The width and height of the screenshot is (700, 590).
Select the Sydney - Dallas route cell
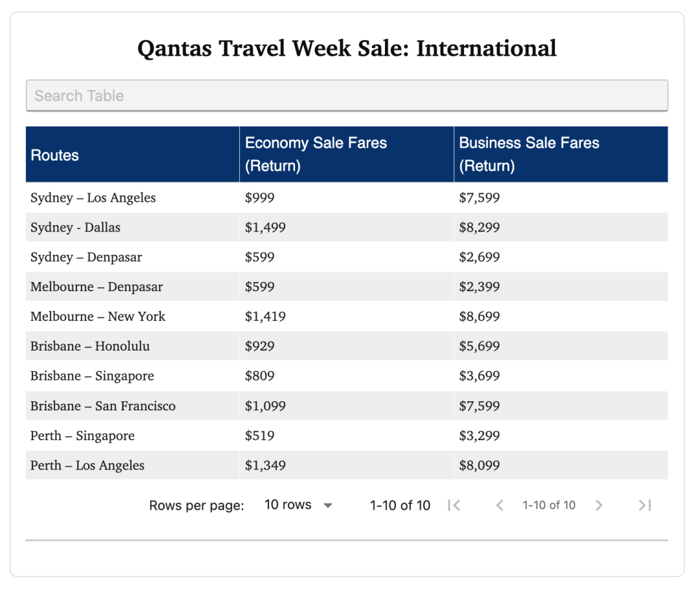point(75,228)
